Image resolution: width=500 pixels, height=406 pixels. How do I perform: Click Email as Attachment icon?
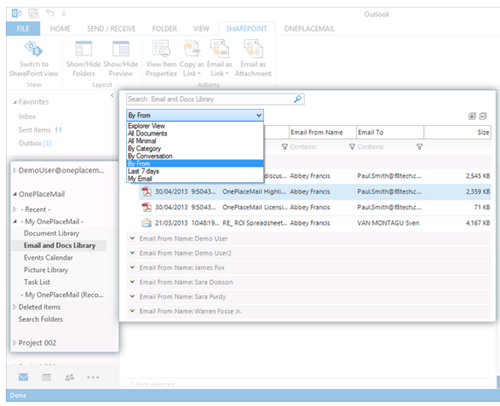pyautogui.click(x=253, y=49)
